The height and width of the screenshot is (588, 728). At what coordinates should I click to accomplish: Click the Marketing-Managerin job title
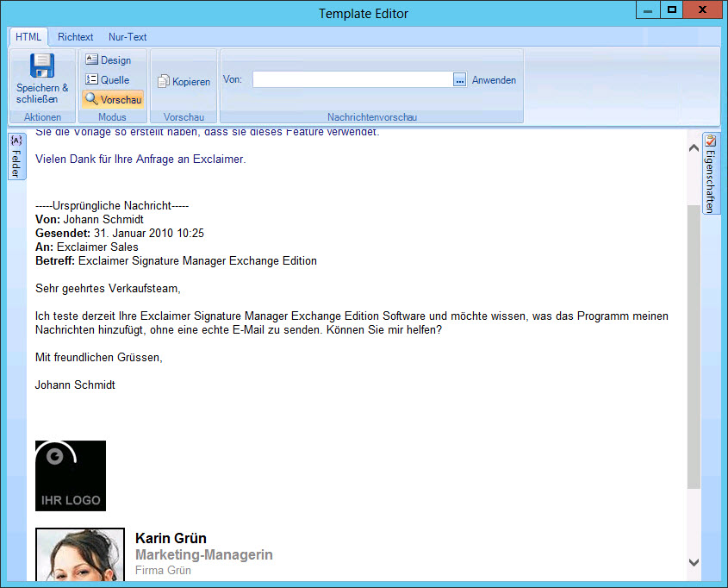(x=204, y=554)
